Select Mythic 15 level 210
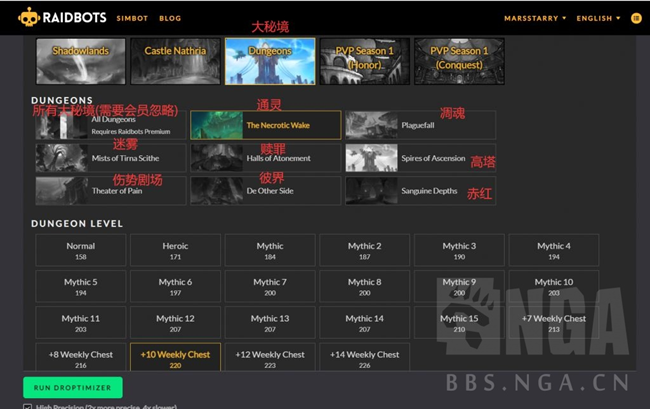650x409 pixels. coord(459,323)
